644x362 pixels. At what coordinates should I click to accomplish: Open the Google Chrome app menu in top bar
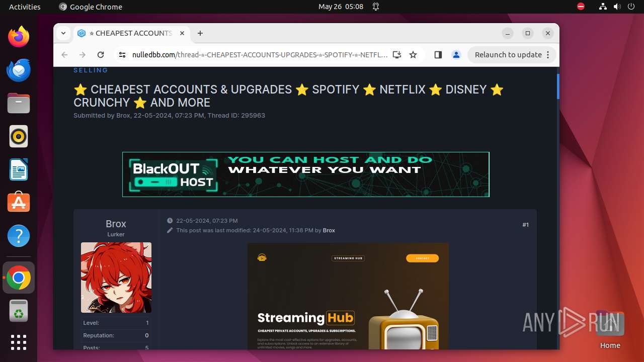coord(91,7)
